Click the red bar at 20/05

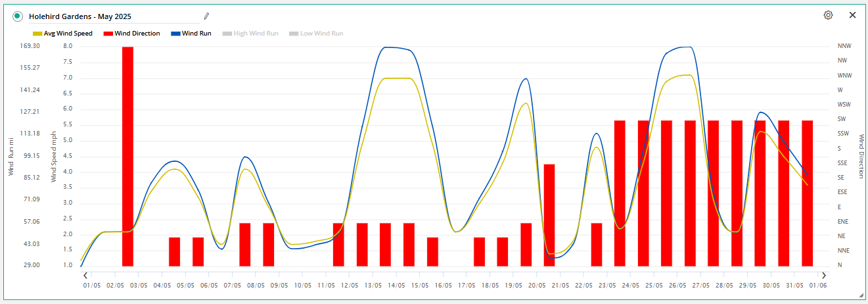[x=549, y=215]
